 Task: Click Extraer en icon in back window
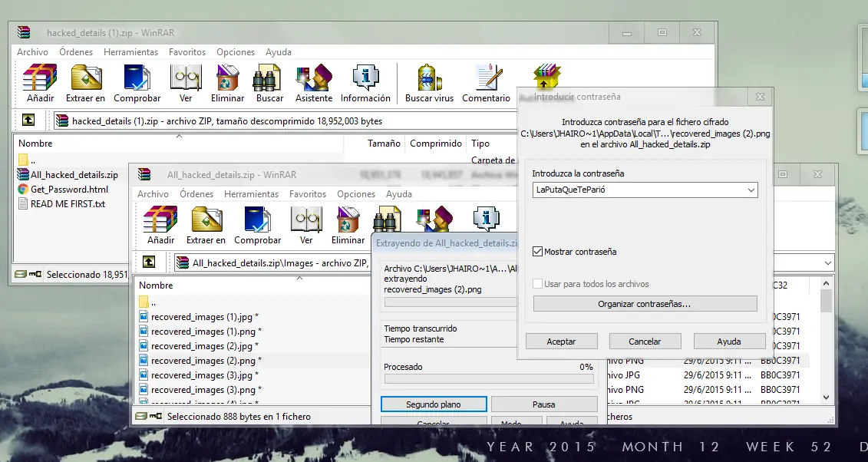(85, 83)
